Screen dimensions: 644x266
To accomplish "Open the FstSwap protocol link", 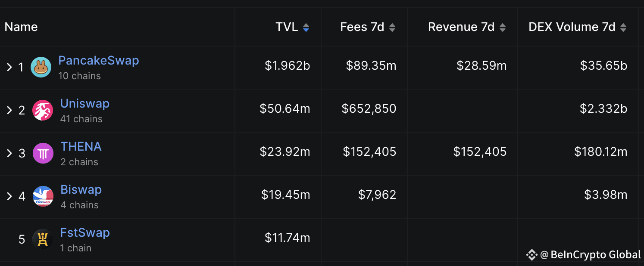I will click(85, 233).
